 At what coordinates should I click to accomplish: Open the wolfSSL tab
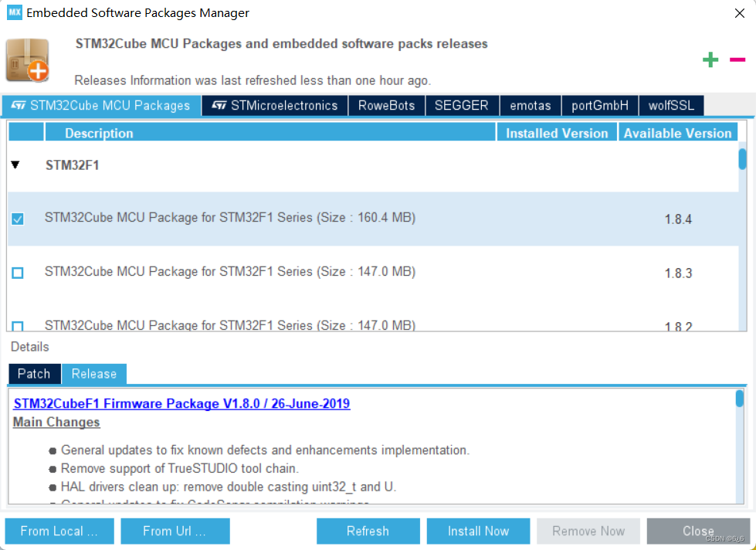(671, 106)
